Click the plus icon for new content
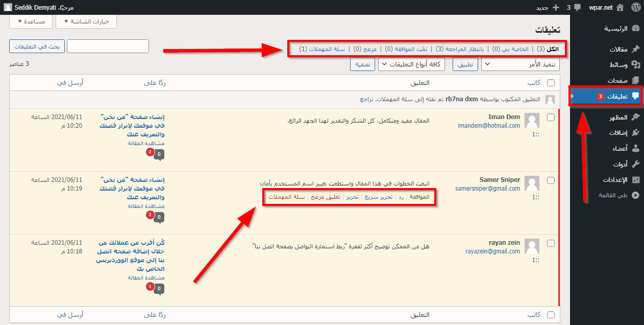This screenshot has width=644, height=325. click(556, 8)
